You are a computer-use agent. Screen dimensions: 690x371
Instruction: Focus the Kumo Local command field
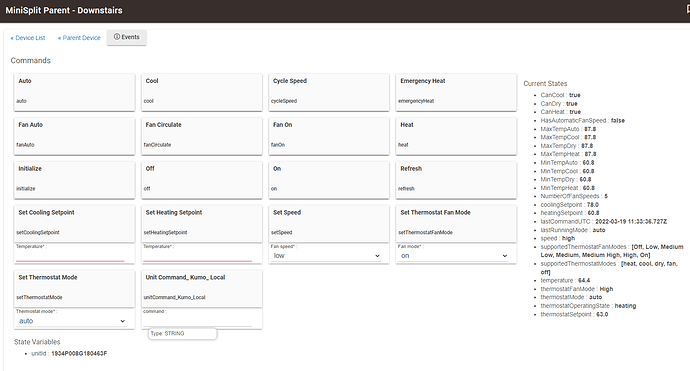(x=198, y=320)
